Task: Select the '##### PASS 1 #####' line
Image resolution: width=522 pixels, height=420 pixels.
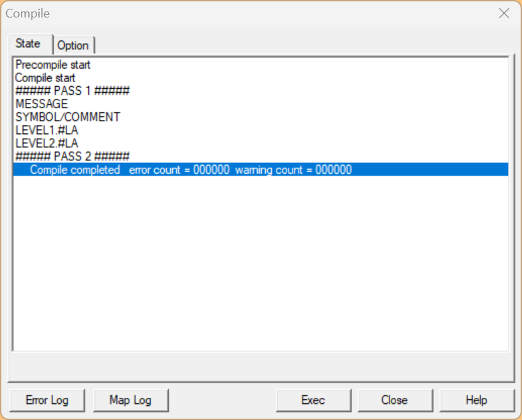Action: [261, 91]
